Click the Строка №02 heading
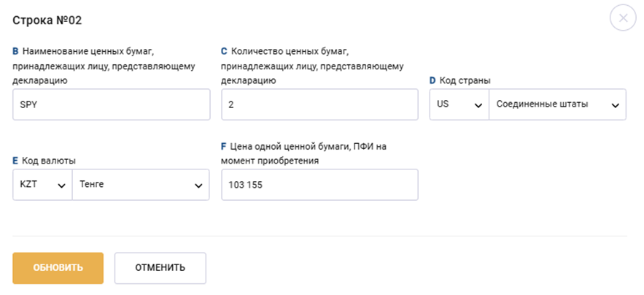The image size is (644, 295). point(47,20)
